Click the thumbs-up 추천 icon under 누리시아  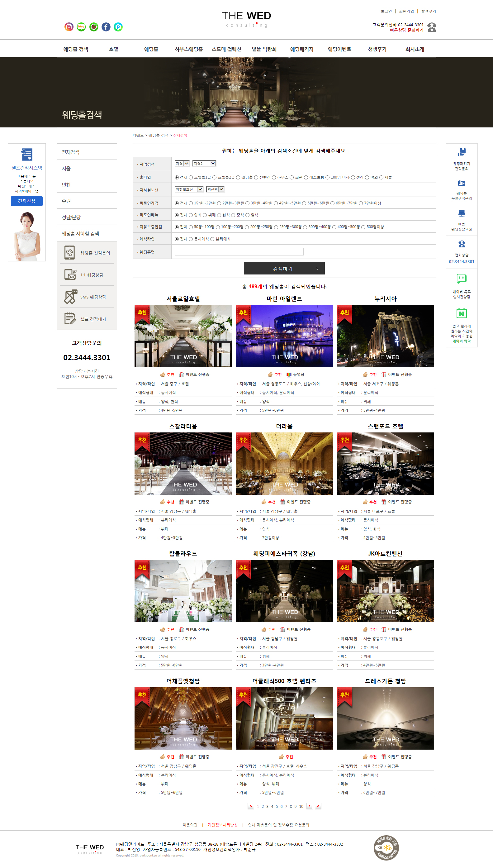(365, 374)
